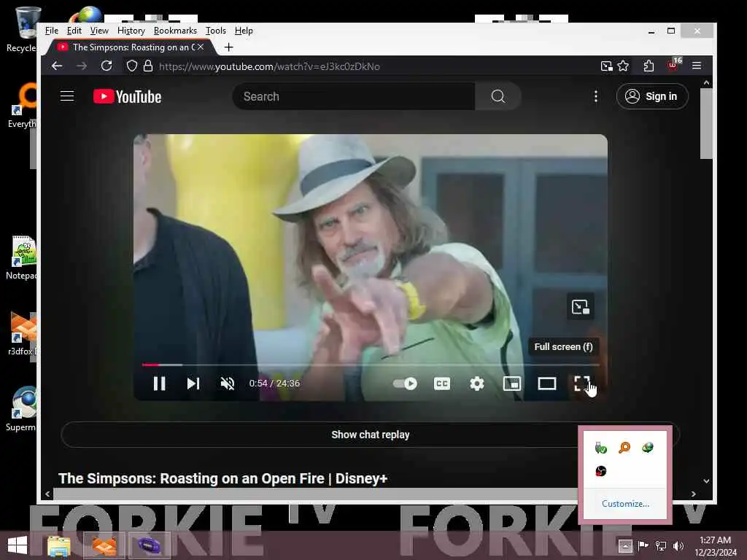This screenshot has height=560, width=747.
Task: Open the Edit menu
Action: (74, 31)
